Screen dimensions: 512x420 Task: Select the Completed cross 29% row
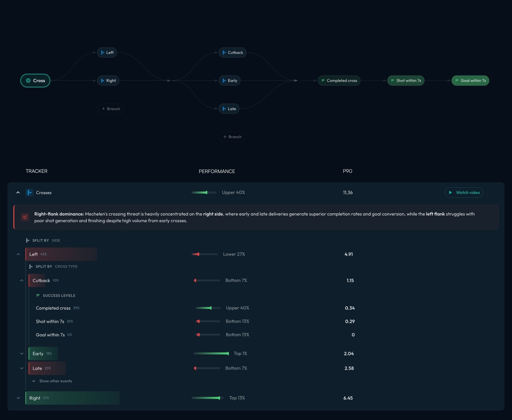(58, 308)
